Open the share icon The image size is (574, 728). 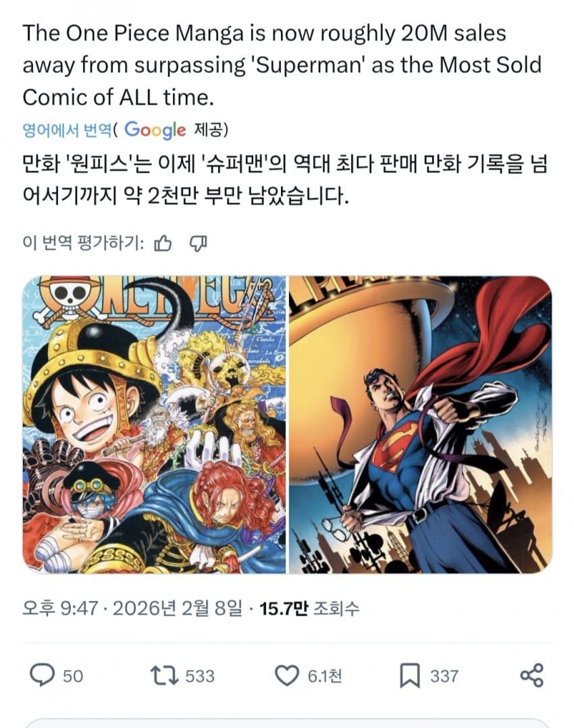point(531,675)
